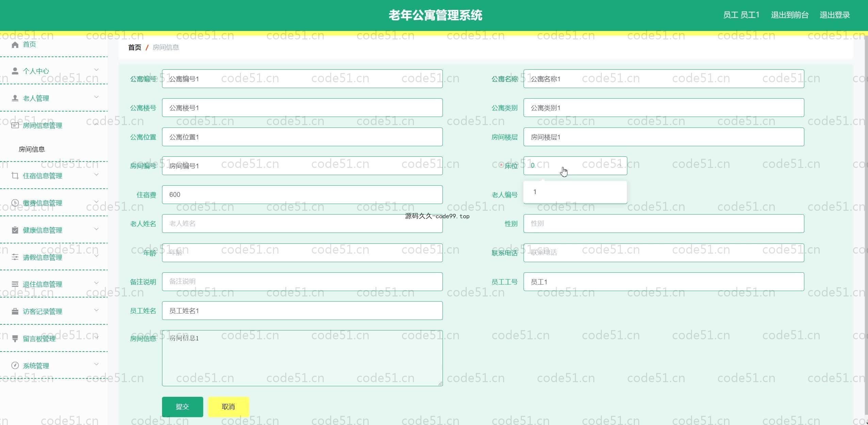Click the empty 备注说明 input field
This screenshot has width=868, height=425.
click(x=302, y=282)
